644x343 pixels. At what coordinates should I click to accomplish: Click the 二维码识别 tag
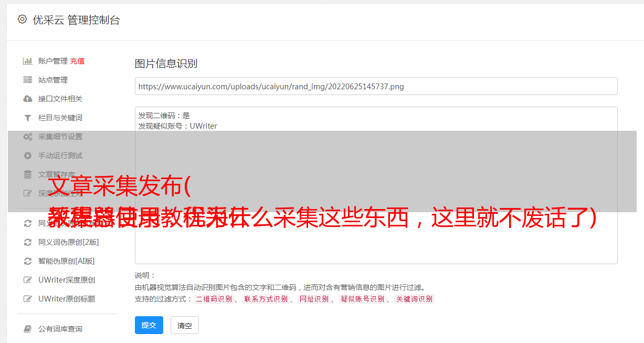click(x=214, y=299)
